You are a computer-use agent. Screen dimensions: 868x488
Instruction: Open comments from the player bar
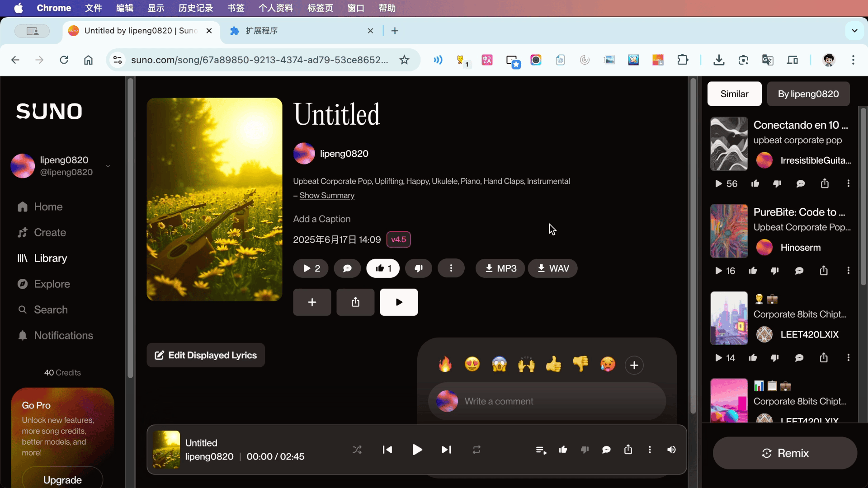coord(606,450)
